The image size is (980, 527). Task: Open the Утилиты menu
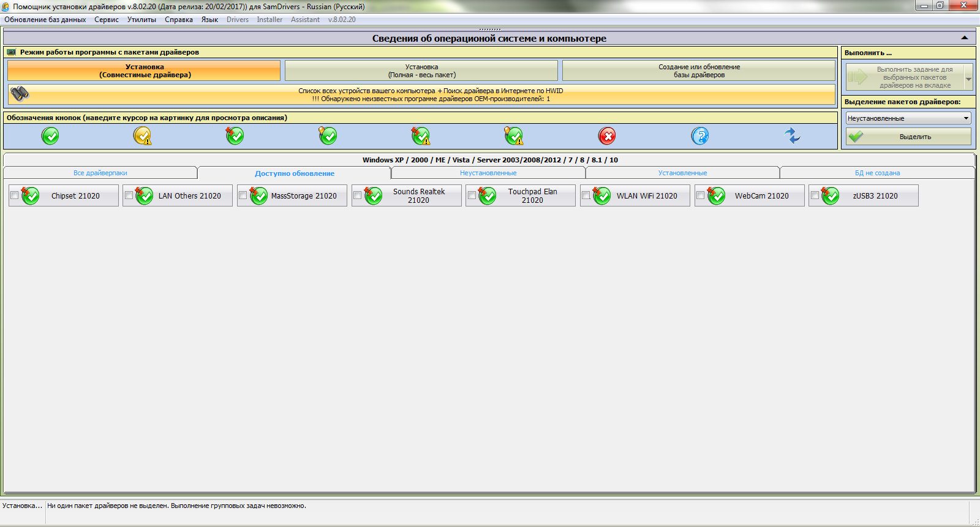point(141,20)
